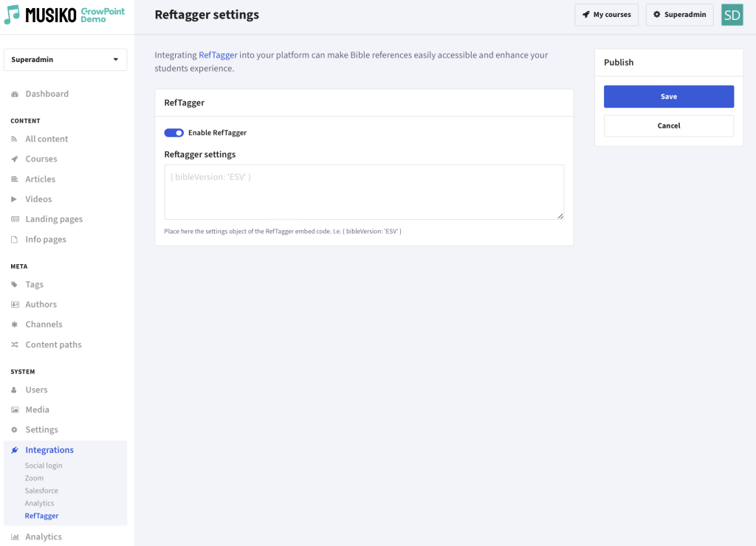Click the Info pages document icon
Viewport: 756px width, 546px height.
click(x=15, y=240)
